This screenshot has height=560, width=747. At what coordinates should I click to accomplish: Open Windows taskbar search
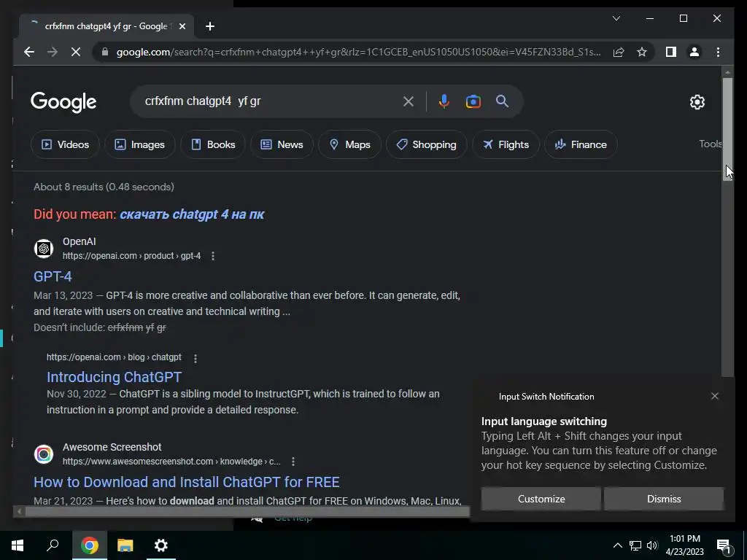[x=53, y=545]
